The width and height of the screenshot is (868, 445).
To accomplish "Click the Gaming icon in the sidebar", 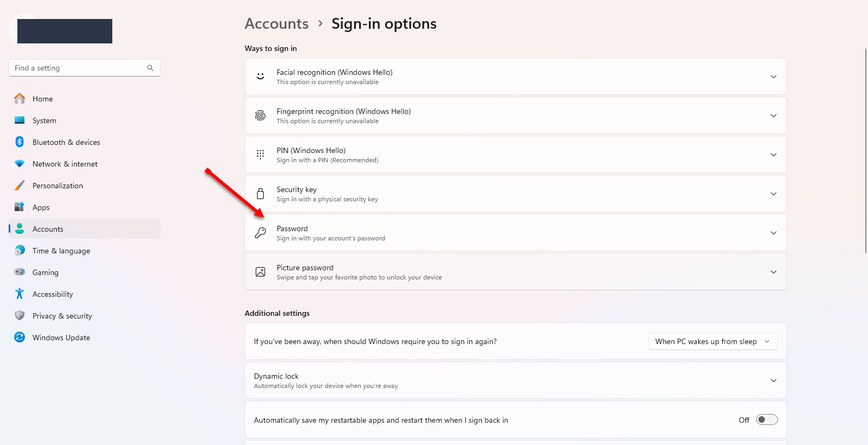I will pyautogui.click(x=20, y=272).
